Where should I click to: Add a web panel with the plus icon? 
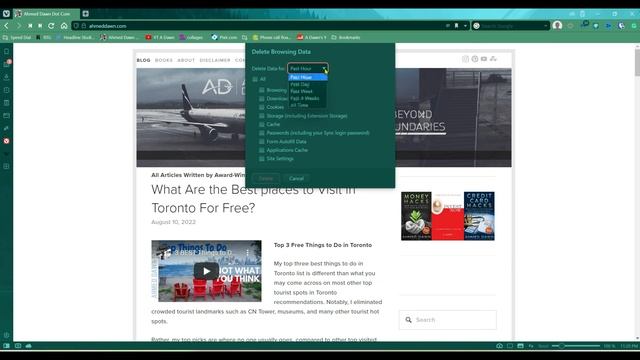(6, 167)
